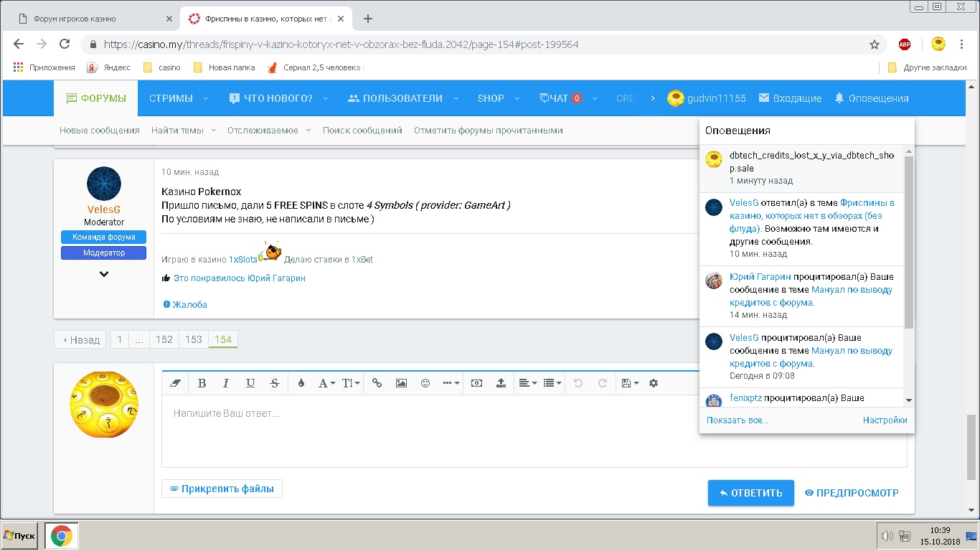Image resolution: width=980 pixels, height=551 pixels.
Task: Report the post via Жалоба link
Action: pyautogui.click(x=185, y=305)
